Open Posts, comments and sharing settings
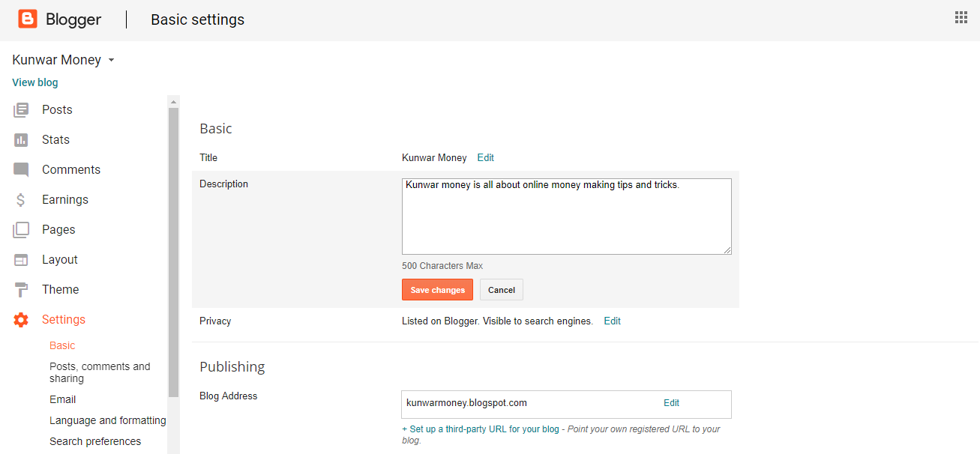Viewport: 980px width, 454px height. [x=100, y=372]
